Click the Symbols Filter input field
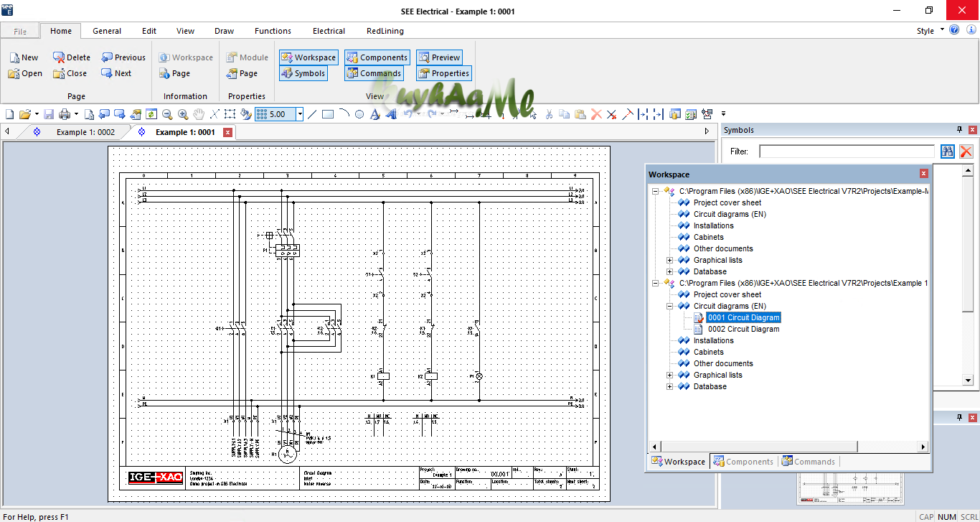980x522 pixels. (x=847, y=152)
